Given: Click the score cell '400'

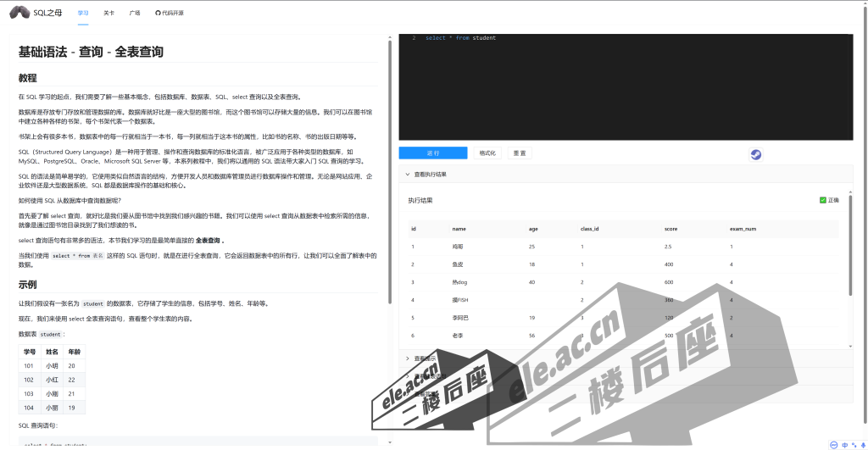Looking at the screenshot, I should coord(669,264).
